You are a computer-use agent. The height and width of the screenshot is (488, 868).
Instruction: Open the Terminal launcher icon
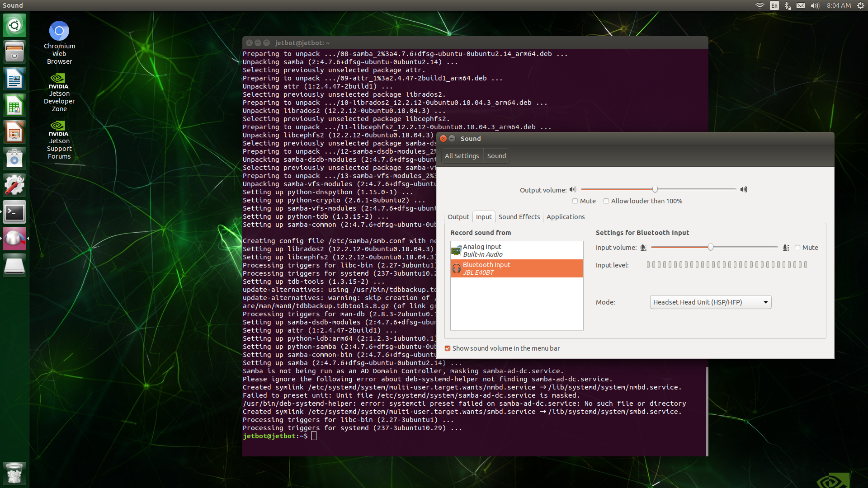pos(14,212)
